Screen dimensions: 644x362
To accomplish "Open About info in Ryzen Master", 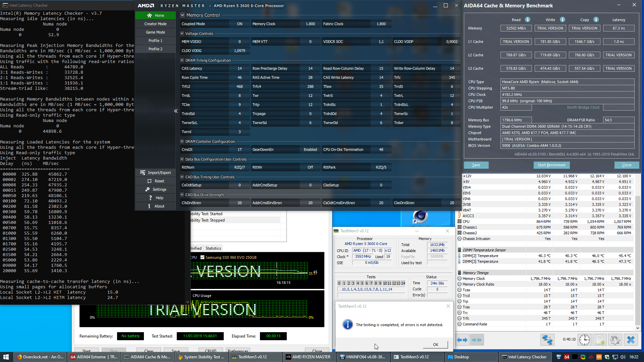I will (x=155, y=206).
